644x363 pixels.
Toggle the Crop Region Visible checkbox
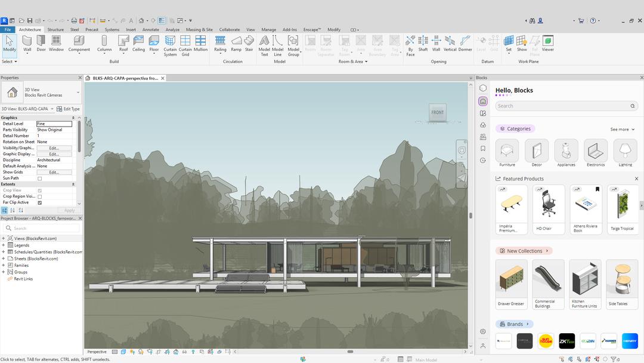click(40, 196)
